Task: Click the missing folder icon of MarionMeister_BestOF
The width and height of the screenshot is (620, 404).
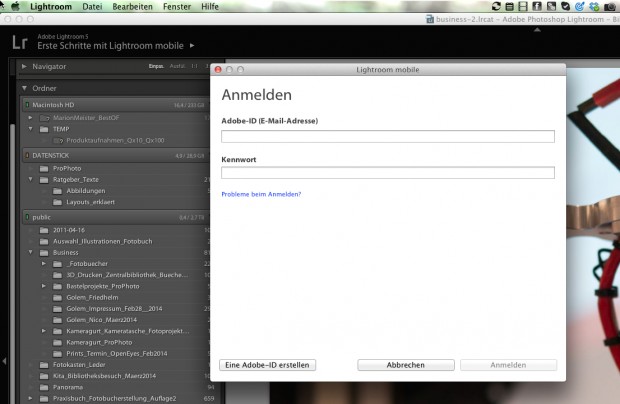Action: point(45,118)
